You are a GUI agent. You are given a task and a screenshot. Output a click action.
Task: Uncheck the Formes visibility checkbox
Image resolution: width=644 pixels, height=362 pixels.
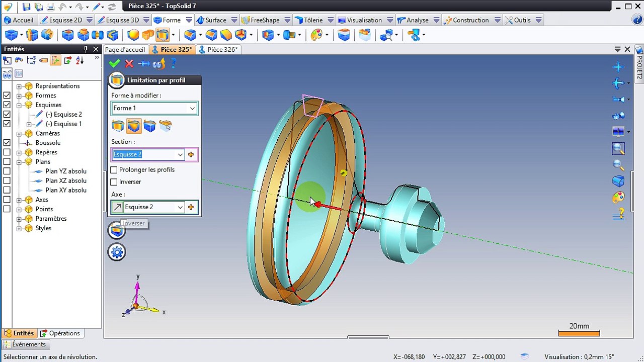(7, 96)
